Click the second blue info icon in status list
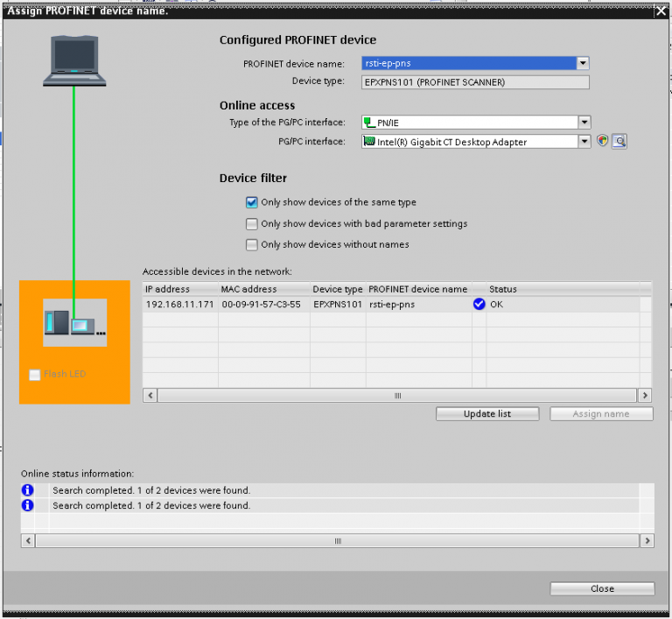The width and height of the screenshot is (672, 619). click(27, 505)
